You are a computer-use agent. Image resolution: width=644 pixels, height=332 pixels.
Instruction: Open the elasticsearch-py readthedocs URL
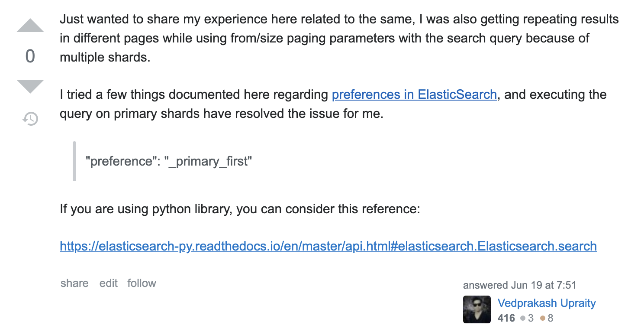(x=328, y=246)
